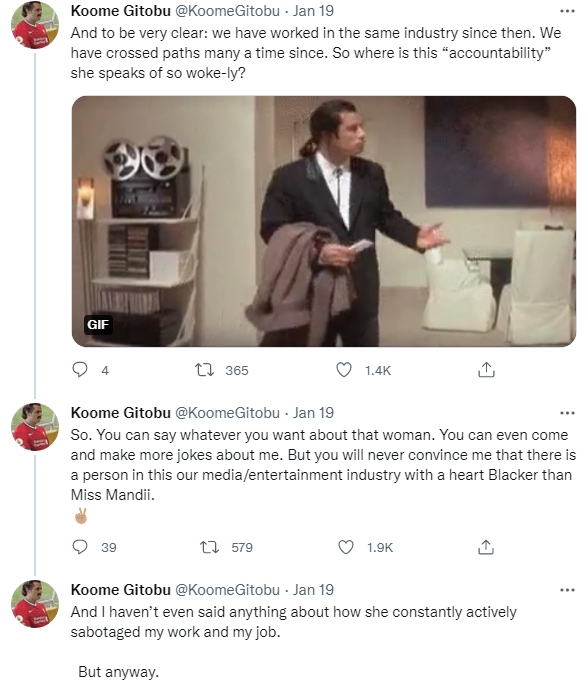The image size is (588, 682).
Task: Open Jan 19 timestamp of the first tweet
Action: pos(313,11)
